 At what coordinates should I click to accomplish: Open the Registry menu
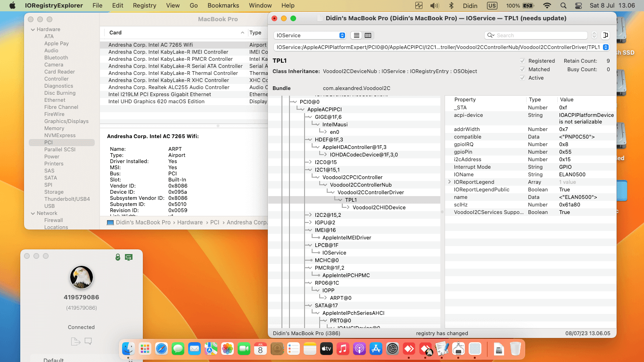(144, 6)
